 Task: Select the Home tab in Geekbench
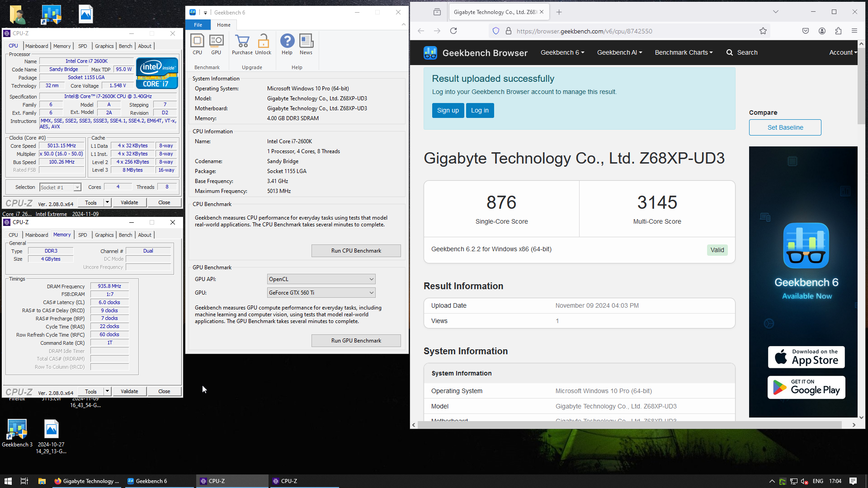223,25
